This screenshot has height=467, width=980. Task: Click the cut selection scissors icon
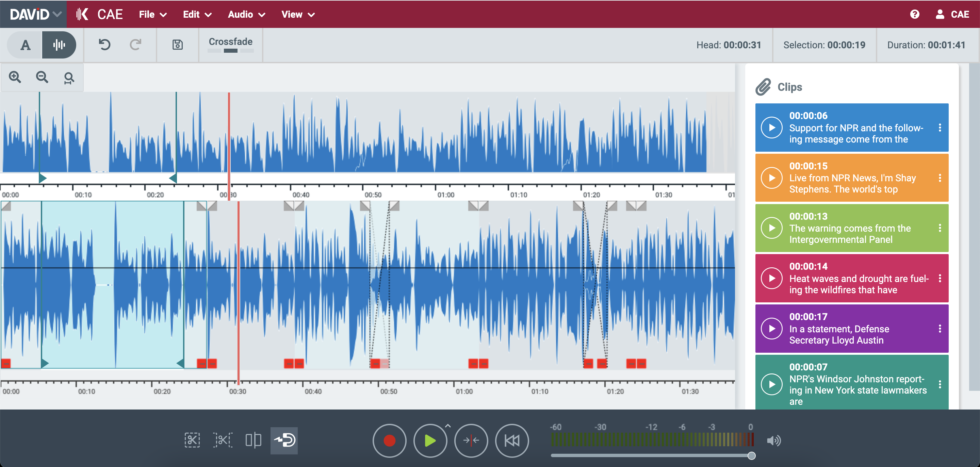point(192,440)
